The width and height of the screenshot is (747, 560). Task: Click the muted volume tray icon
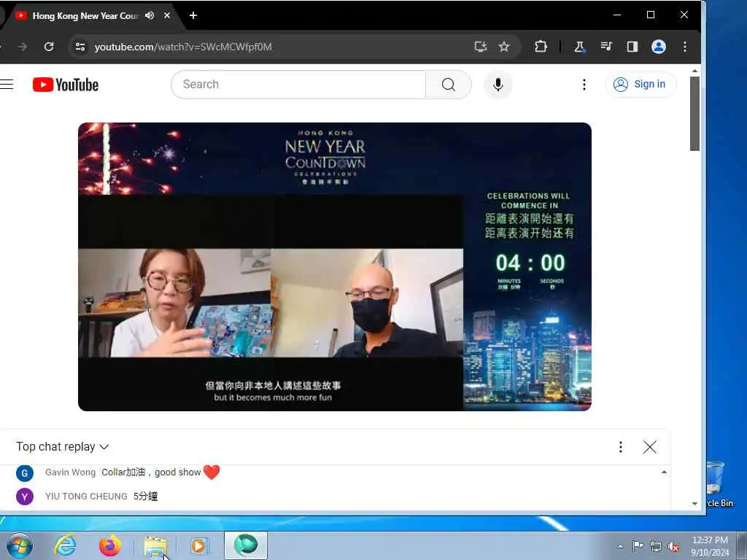(673, 547)
